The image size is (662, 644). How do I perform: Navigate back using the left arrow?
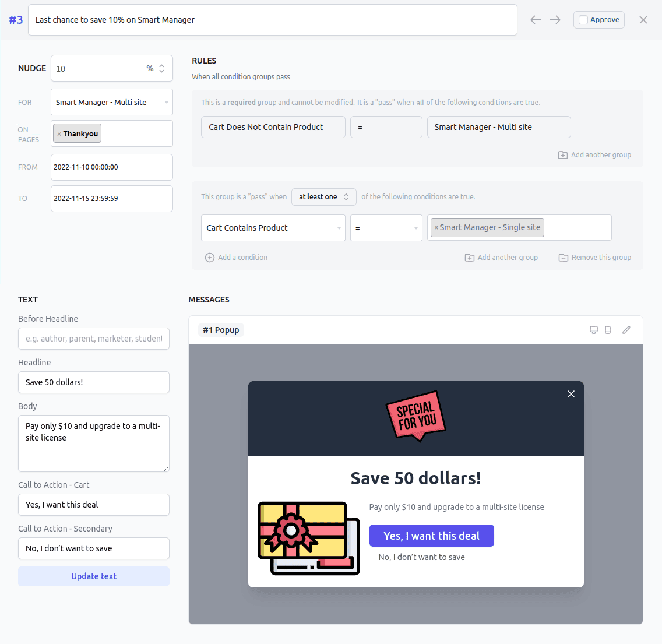coord(536,19)
